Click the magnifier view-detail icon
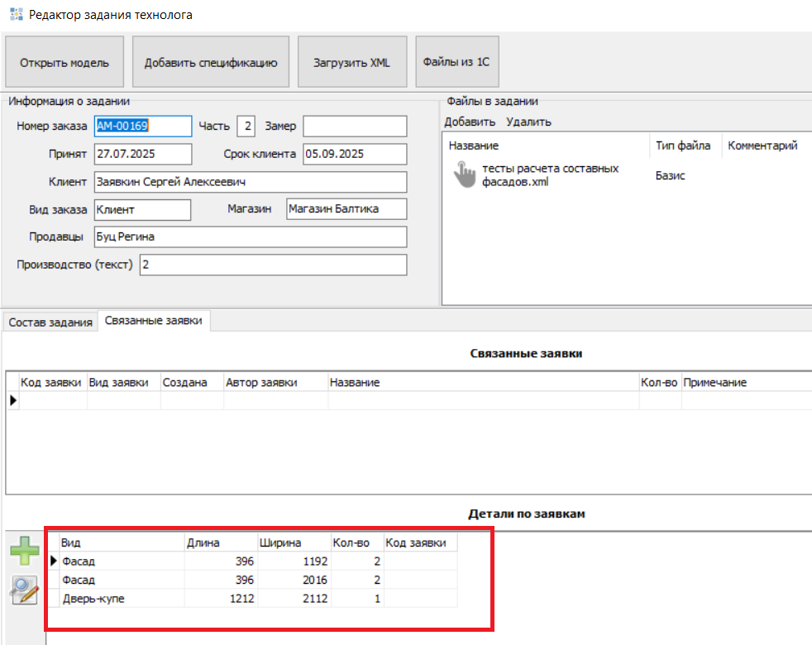Viewport: 812px width, 645px height. 24,590
